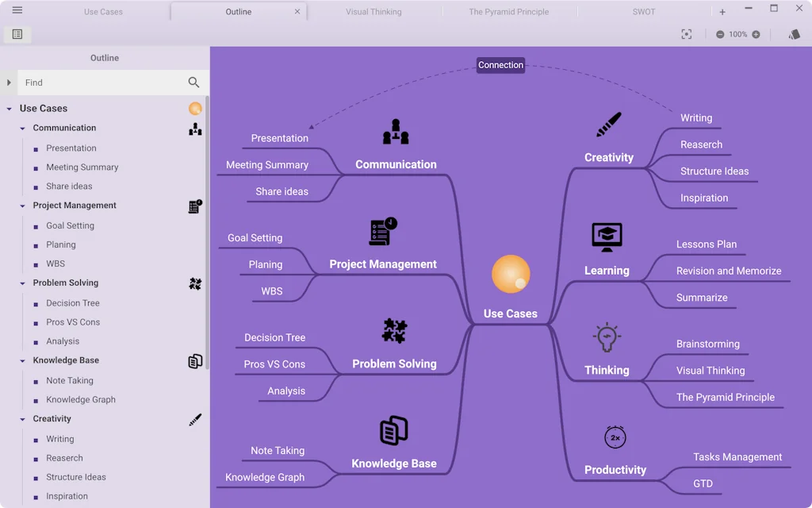The width and height of the screenshot is (812, 508).
Task: Click the Learning graduation cap icon
Action: 606,236
